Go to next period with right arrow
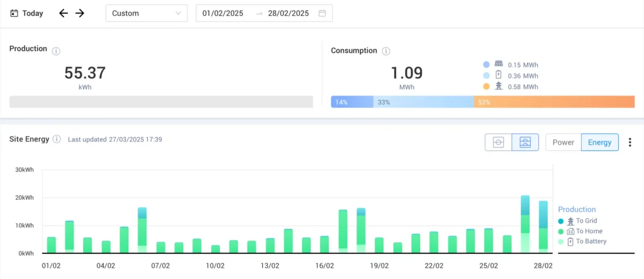 tap(80, 13)
